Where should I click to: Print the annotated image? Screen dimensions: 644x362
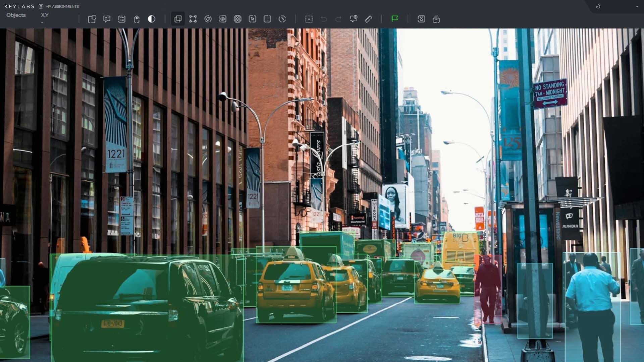(x=436, y=19)
